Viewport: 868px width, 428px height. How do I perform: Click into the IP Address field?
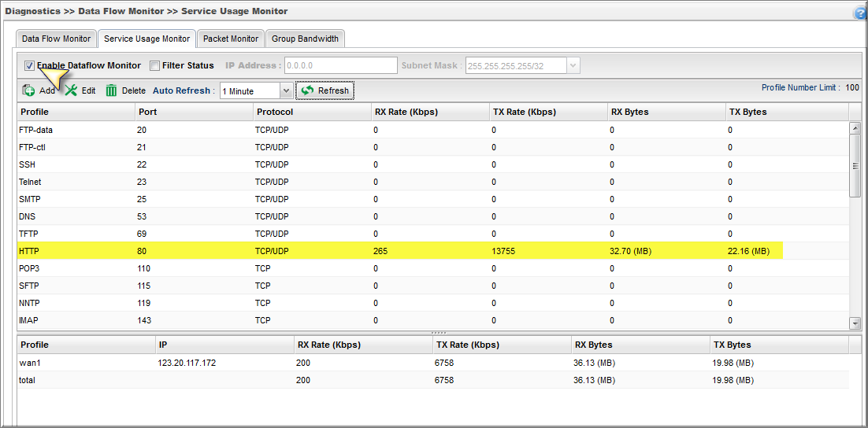[x=340, y=66]
